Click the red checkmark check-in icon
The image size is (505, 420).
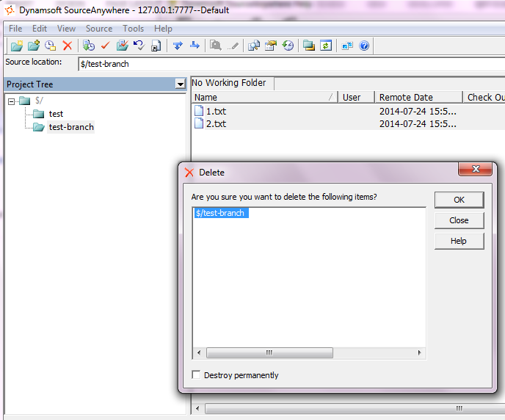(x=105, y=46)
